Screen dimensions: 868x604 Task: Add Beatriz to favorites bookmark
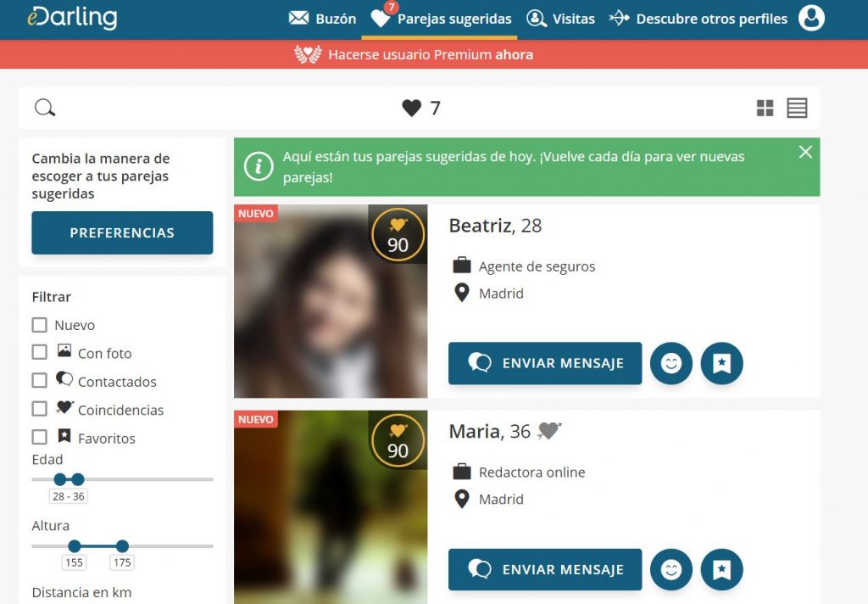pos(721,364)
